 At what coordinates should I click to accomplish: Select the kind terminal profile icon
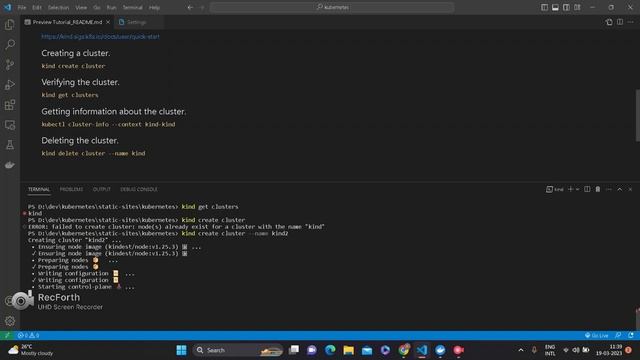tap(549, 189)
